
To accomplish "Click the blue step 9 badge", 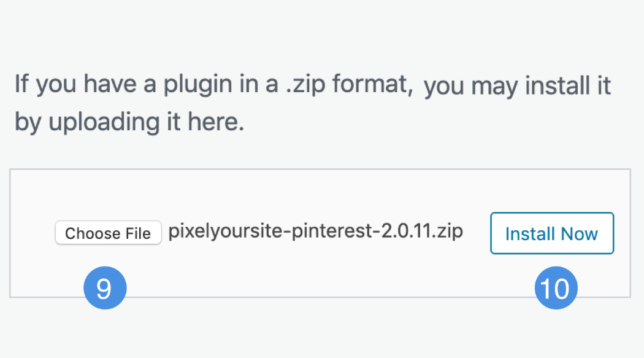I will [104, 288].
